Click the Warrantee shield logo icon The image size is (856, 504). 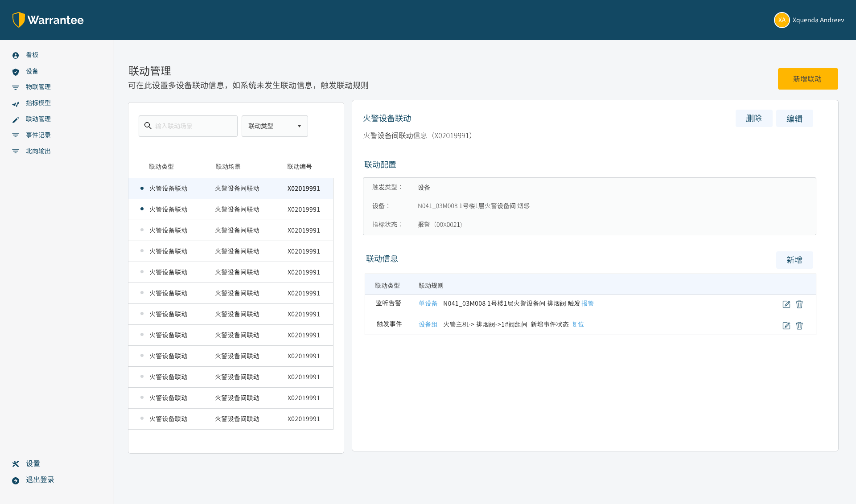(x=18, y=20)
